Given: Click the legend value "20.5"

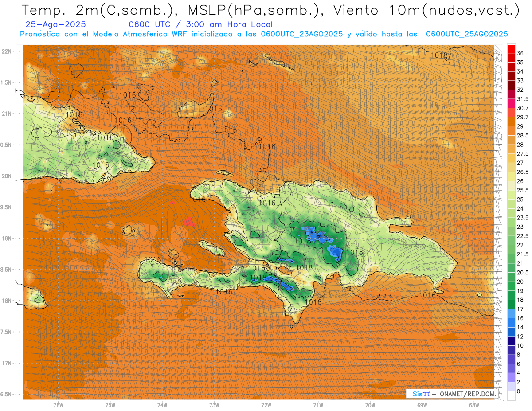Looking at the screenshot, I should [523, 272].
